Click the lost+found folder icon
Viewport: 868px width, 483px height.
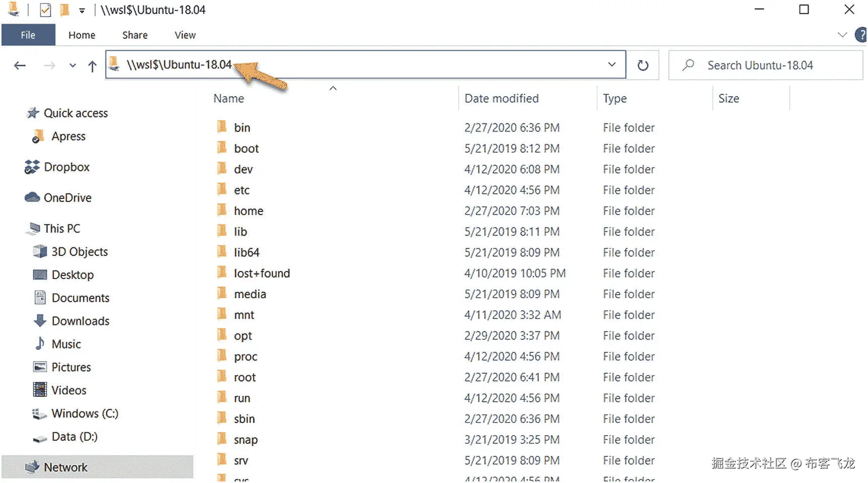pos(221,272)
